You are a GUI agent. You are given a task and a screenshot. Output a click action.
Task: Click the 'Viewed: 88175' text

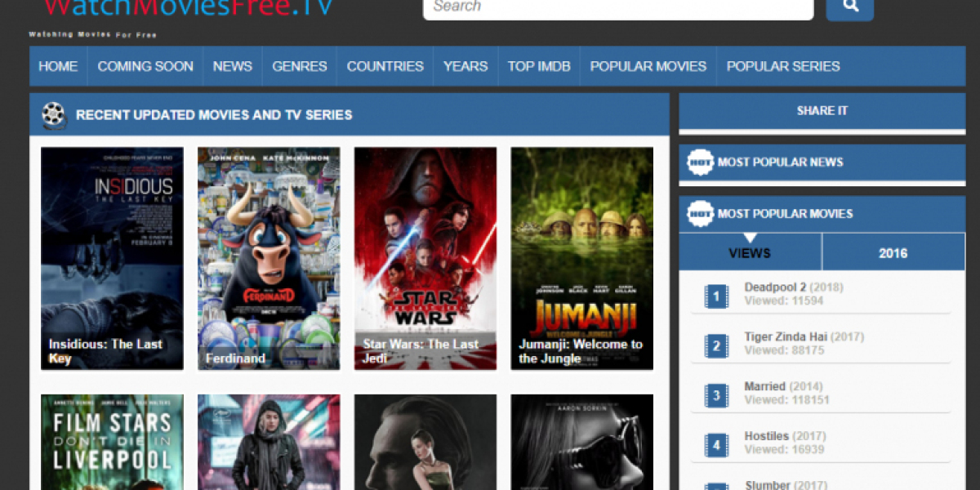click(784, 350)
